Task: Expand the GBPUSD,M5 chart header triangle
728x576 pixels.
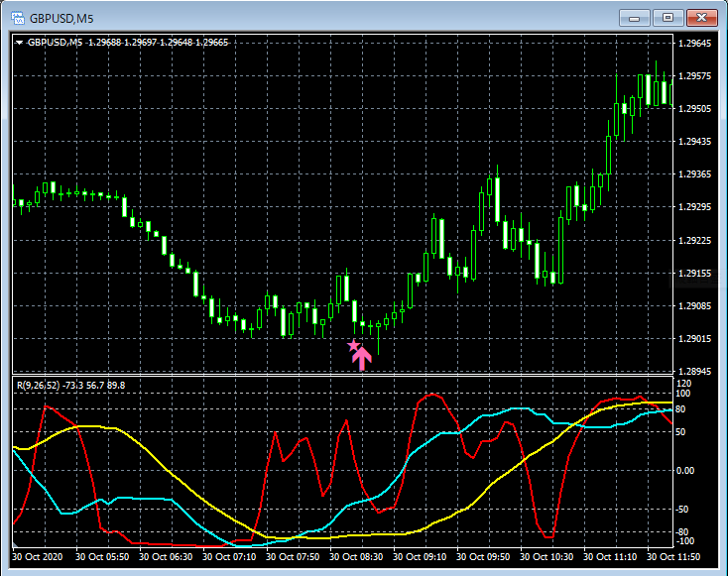Action: (x=19, y=43)
